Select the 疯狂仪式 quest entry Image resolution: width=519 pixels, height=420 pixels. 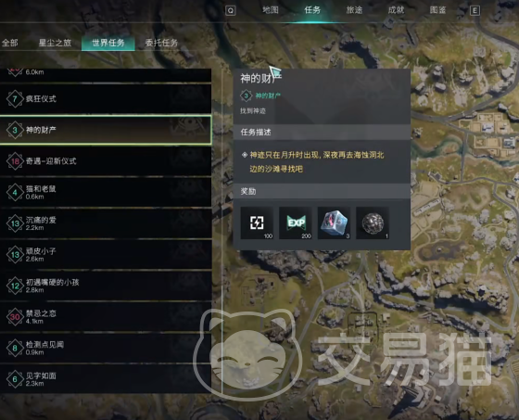tap(106, 98)
